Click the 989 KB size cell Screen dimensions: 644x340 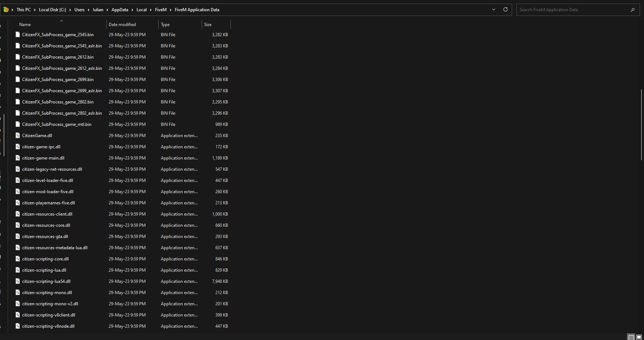[x=222, y=124]
